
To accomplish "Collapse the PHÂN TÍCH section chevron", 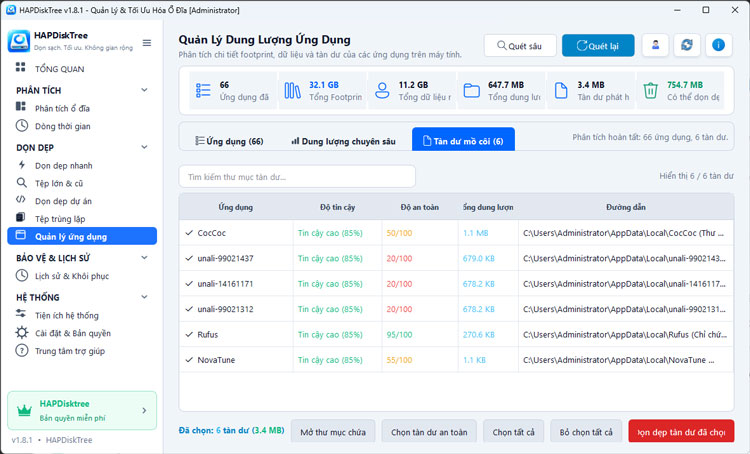I will point(144,90).
